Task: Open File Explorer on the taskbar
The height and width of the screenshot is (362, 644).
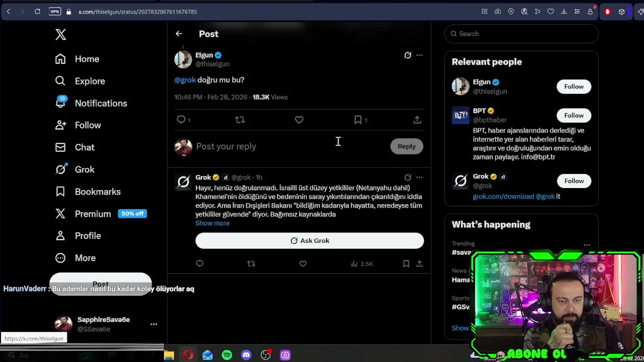Action: tap(169, 355)
